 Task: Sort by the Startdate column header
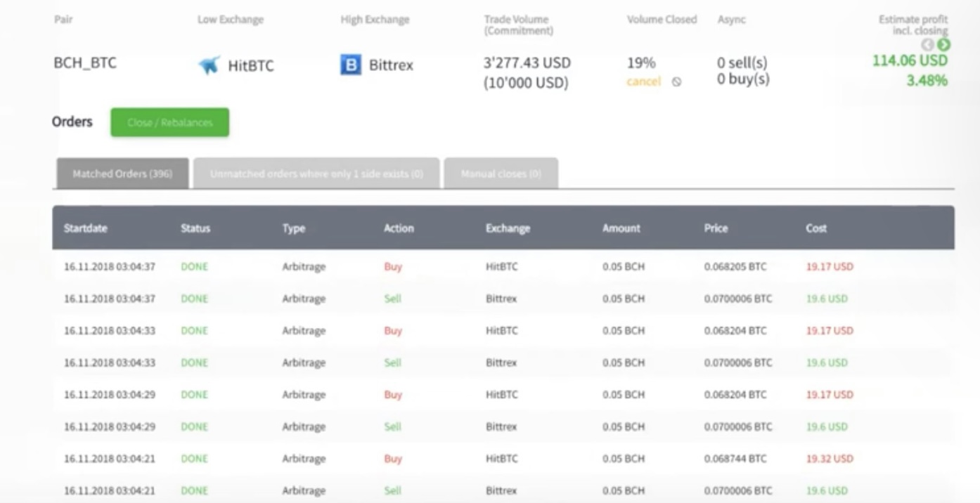(x=85, y=228)
